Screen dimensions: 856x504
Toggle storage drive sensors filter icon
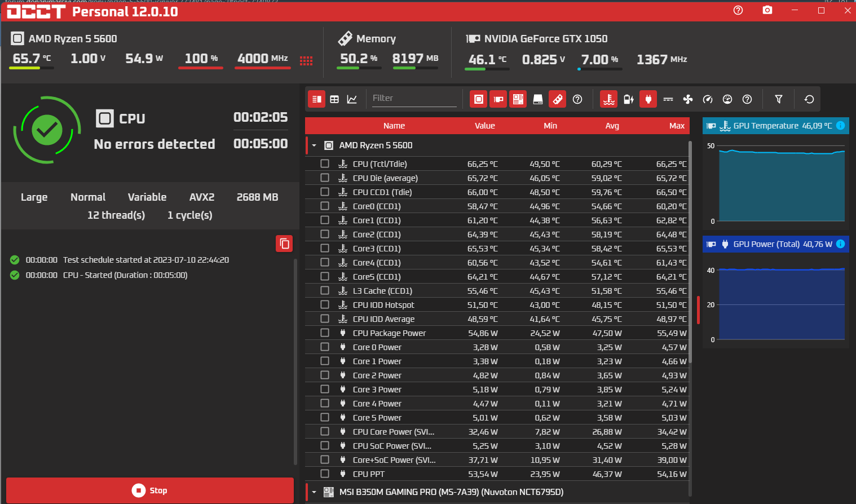pyautogui.click(x=538, y=99)
